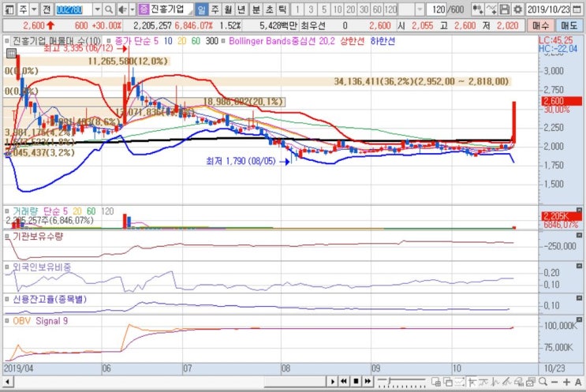Click the window-with-grid icon on bottom bar
This screenshot has width=586, height=392.
coord(436,382)
